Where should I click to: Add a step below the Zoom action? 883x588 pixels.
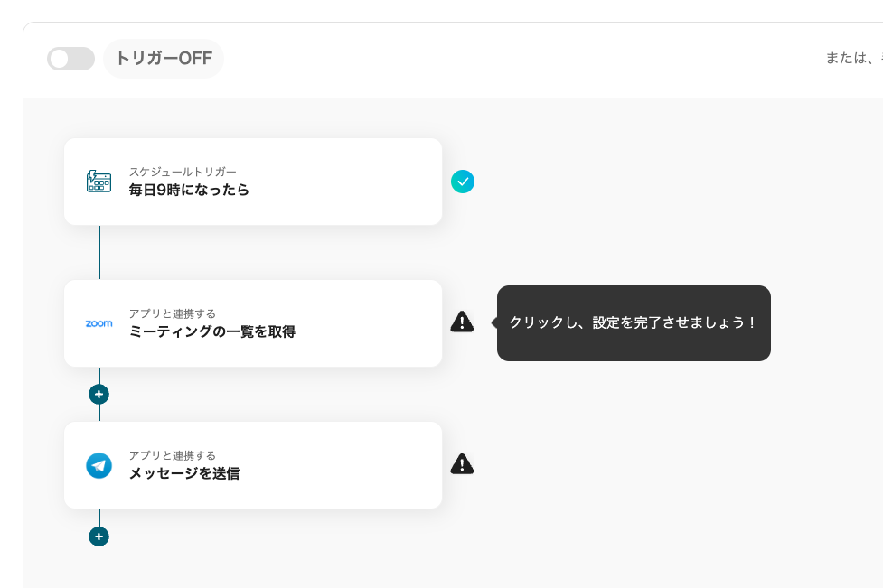(x=99, y=395)
